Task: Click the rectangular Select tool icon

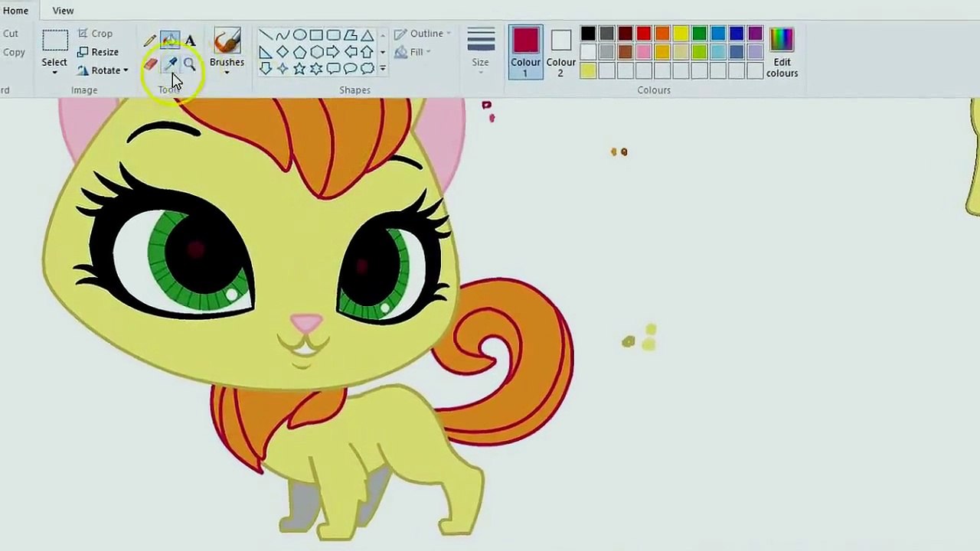Action: pyautogui.click(x=54, y=41)
